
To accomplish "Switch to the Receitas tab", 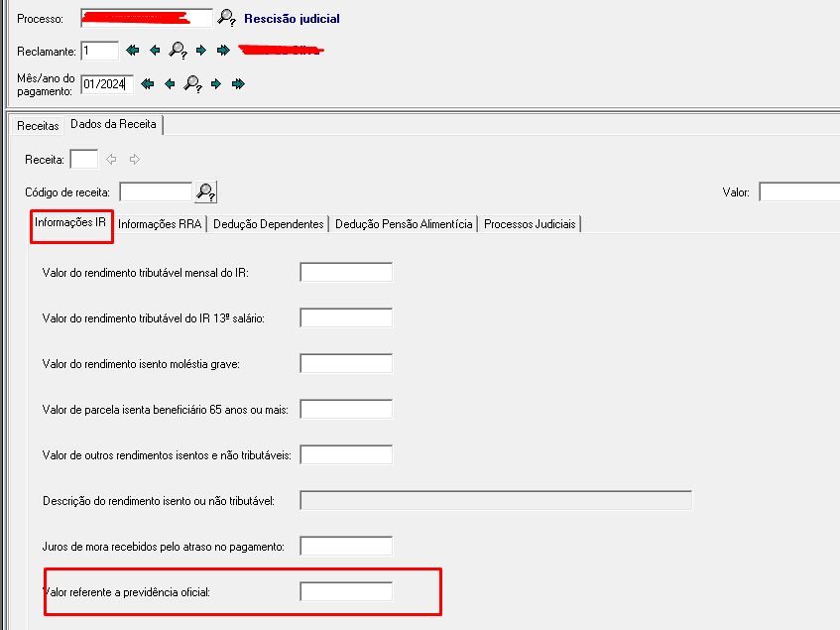I will (x=38, y=126).
